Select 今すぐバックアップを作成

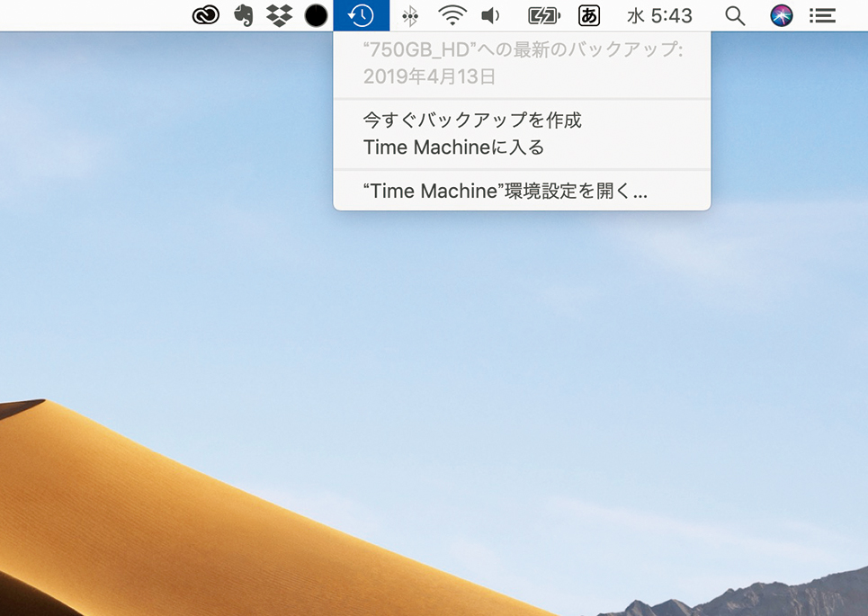(472, 120)
